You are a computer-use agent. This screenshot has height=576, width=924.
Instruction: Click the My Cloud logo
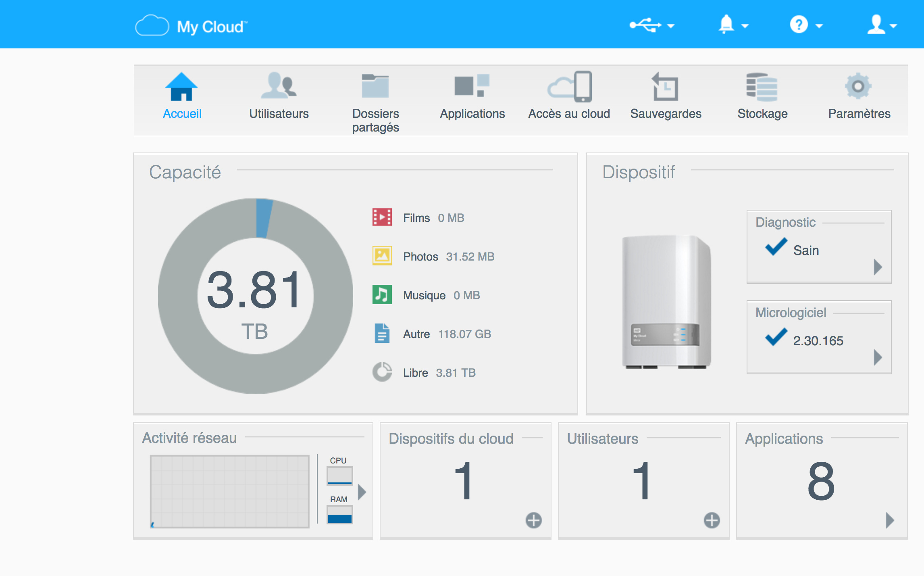[191, 26]
